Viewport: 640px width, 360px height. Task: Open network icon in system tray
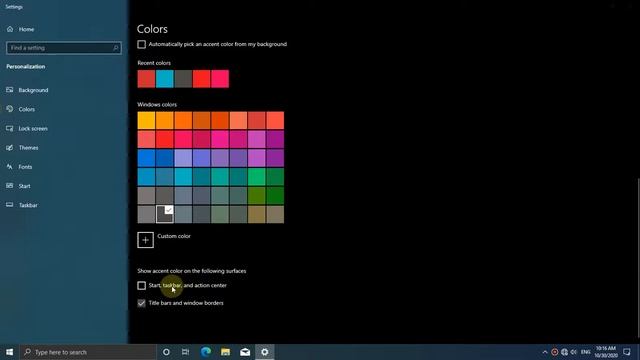point(564,352)
